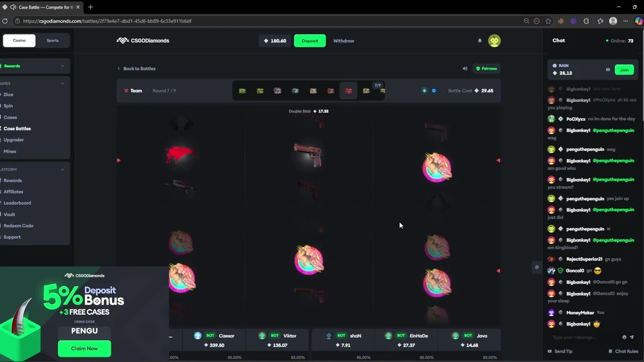This screenshot has height=362, width=644.
Task: Select the highlighted red case in round strip
Action: [348, 91]
